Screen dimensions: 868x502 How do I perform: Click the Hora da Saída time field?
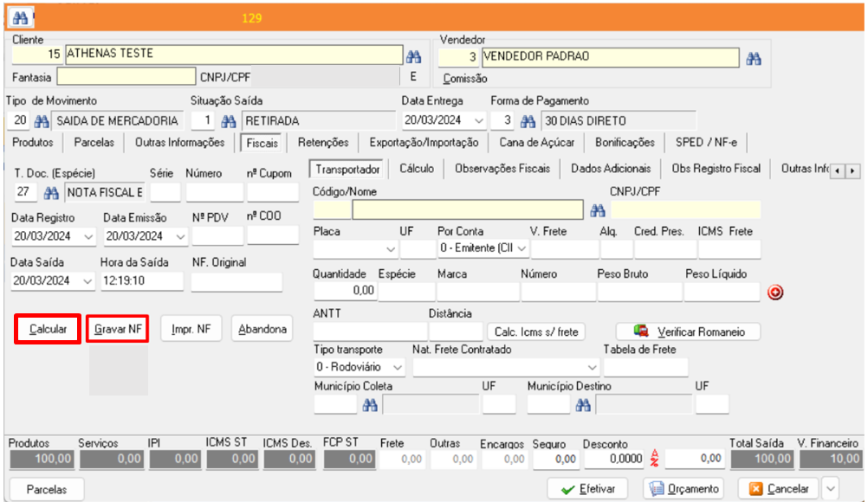coord(142,281)
